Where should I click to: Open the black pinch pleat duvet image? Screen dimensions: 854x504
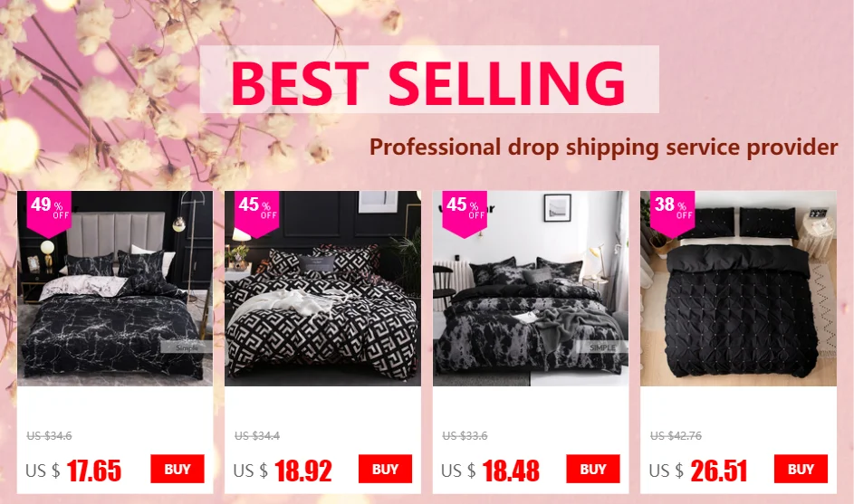click(739, 289)
